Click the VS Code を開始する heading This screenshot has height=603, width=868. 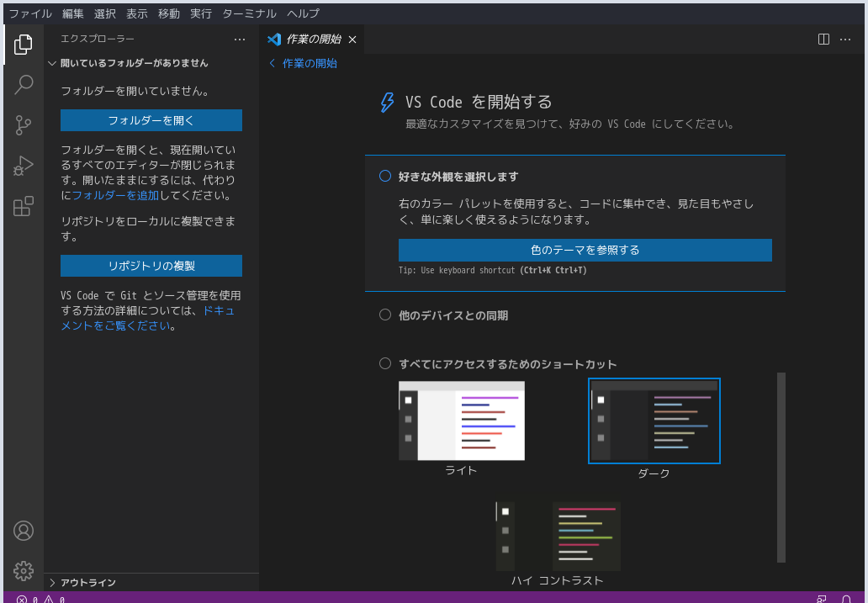479,102
